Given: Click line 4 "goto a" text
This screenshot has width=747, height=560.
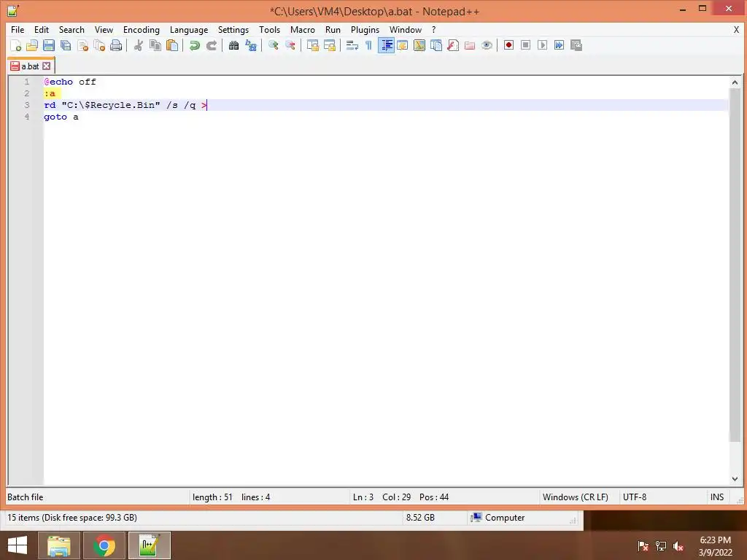Looking at the screenshot, I should pyautogui.click(x=61, y=117).
